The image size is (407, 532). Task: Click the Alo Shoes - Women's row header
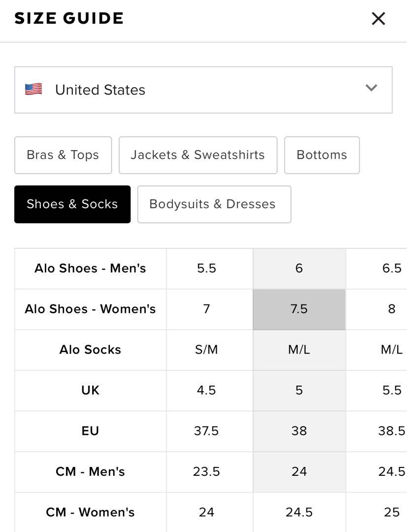pos(91,309)
